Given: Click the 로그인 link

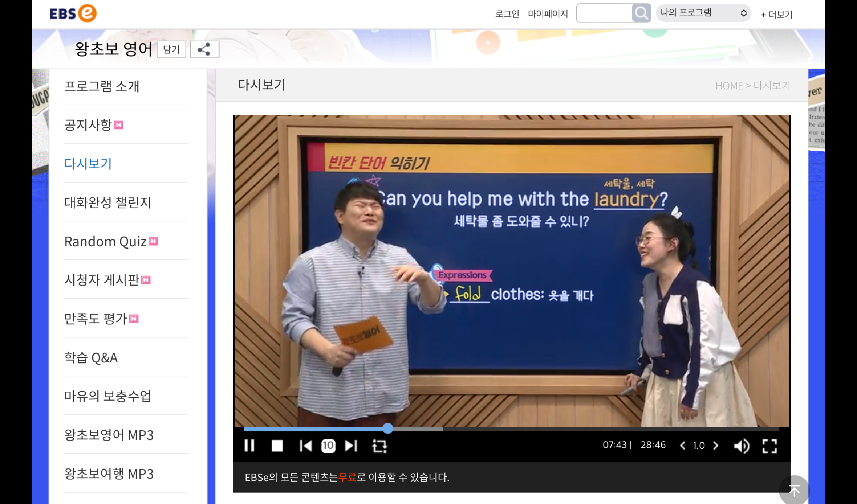Looking at the screenshot, I should pyautogui.click(x=507, y=14).
